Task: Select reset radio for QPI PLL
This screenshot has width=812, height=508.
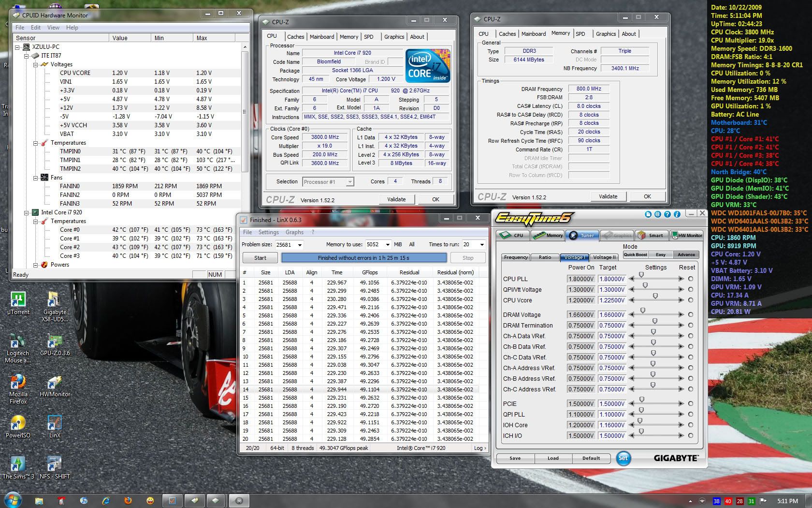Action: [691, 414]
